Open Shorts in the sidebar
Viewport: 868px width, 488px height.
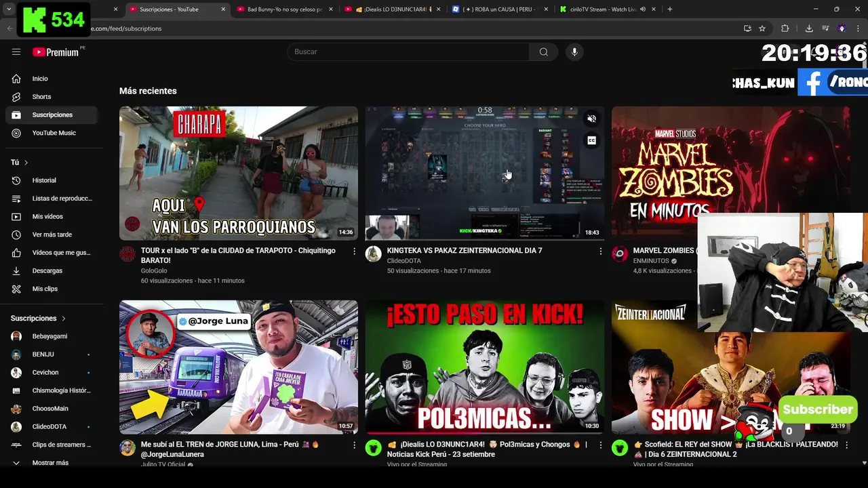pyautogui.click(x=52, y=97)
